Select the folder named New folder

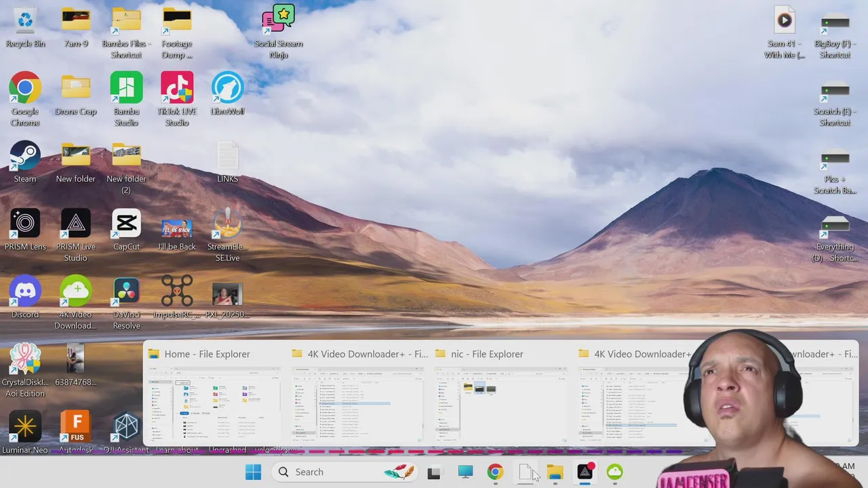click(x=76, y=162)
